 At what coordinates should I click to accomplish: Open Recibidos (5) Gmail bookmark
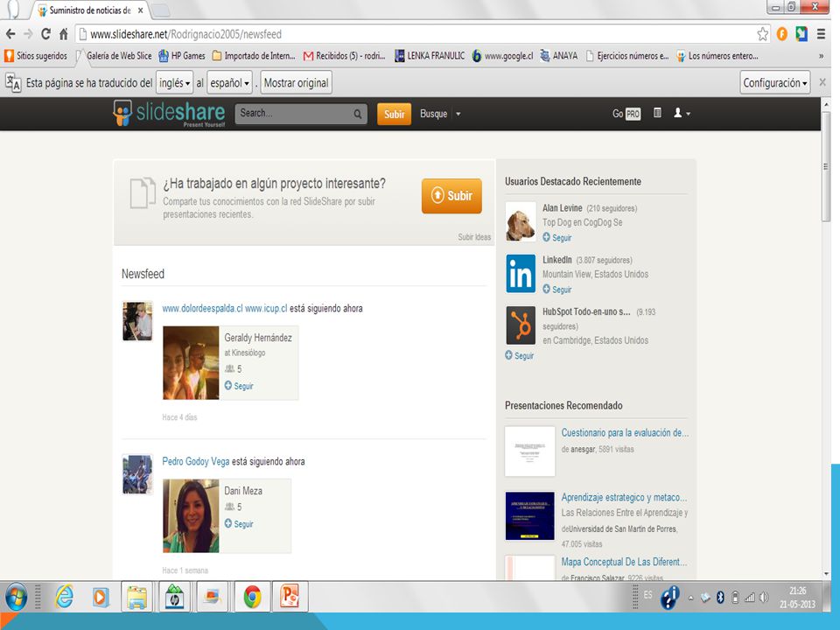coord(344,56)
